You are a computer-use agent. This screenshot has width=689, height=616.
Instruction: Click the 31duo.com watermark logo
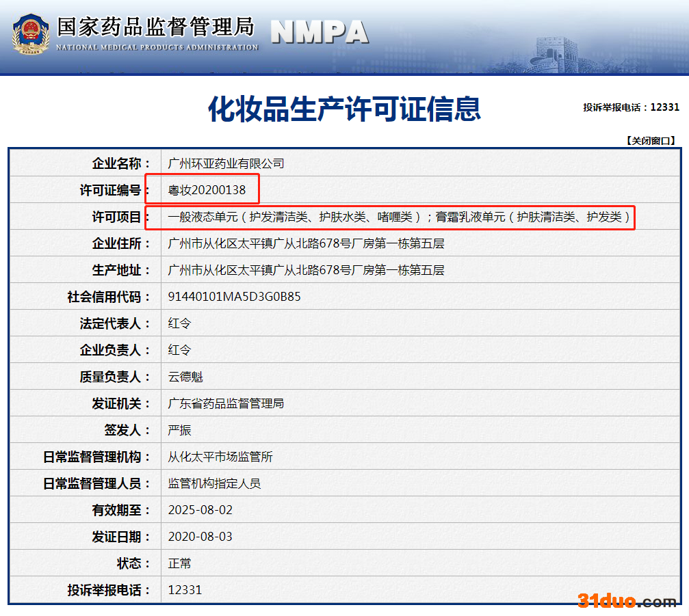tap(627, 601)
